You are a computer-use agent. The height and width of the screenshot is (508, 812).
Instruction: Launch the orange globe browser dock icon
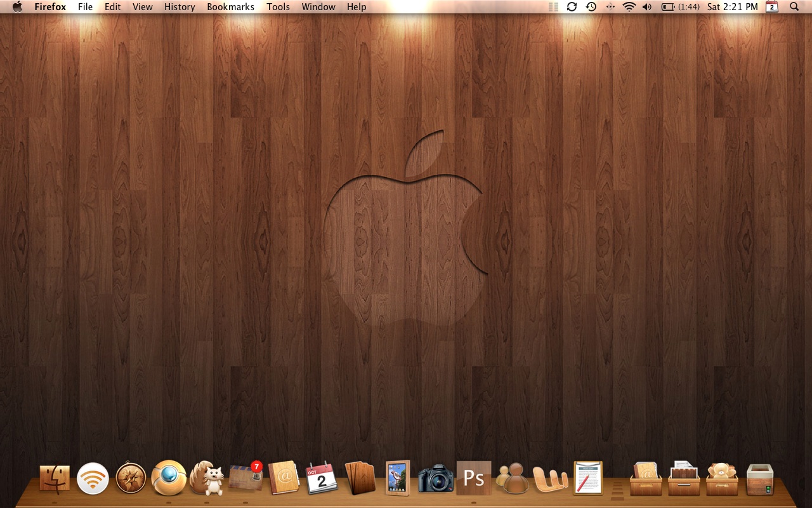coord(169,478)
